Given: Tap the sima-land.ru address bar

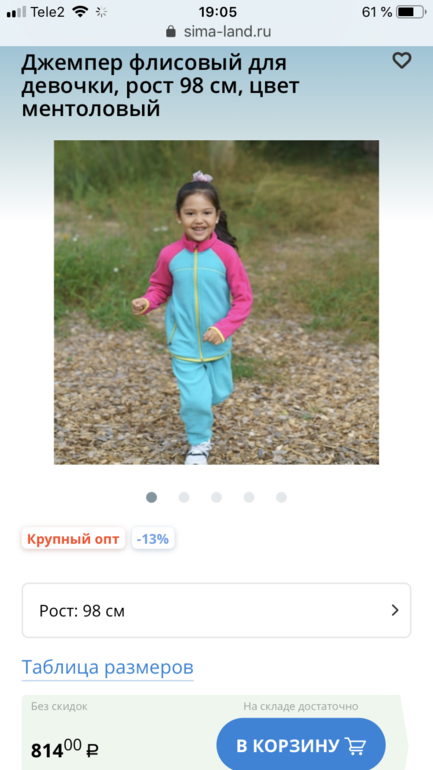Looking at the screenshot, I should coord(216,32).
